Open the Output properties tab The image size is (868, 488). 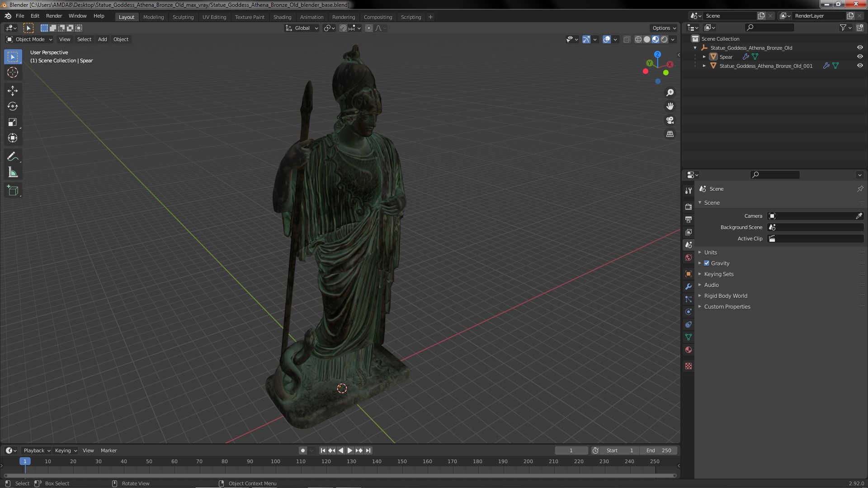[x=689, y=219]
